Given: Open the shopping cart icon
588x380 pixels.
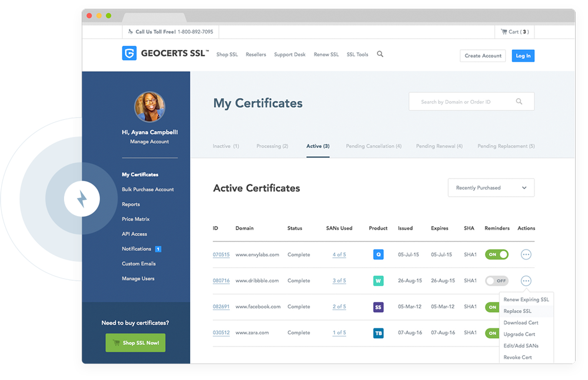Looking at the screenshot, I should pos(504,32).
